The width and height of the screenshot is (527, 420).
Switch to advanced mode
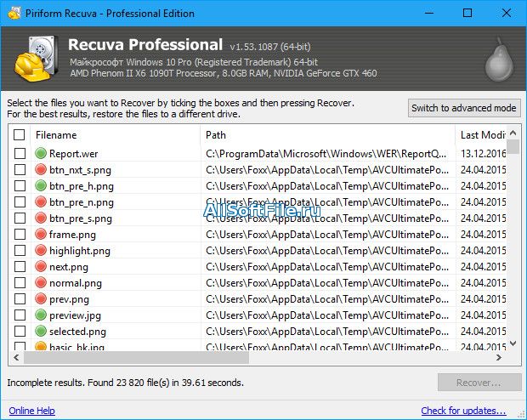tap(464, 108)
